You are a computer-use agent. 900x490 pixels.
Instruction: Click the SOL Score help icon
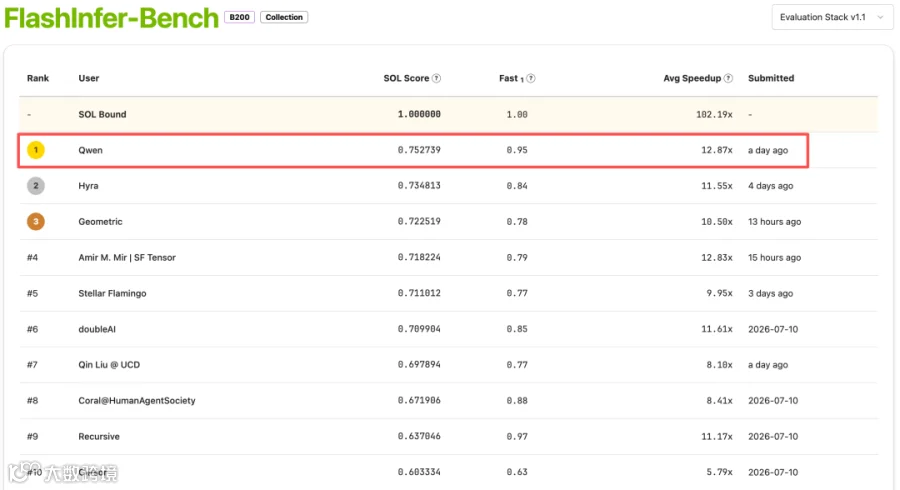(436, 78)
